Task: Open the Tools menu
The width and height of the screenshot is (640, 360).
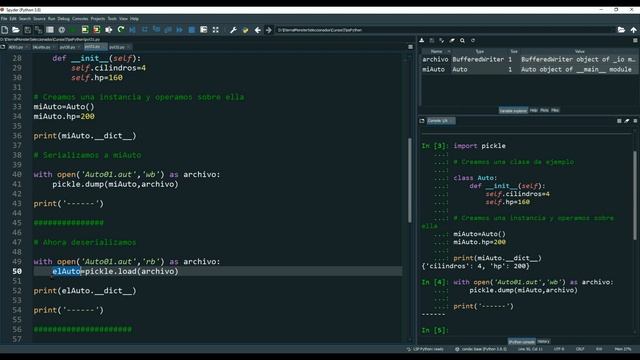Action: click(112, 19)
